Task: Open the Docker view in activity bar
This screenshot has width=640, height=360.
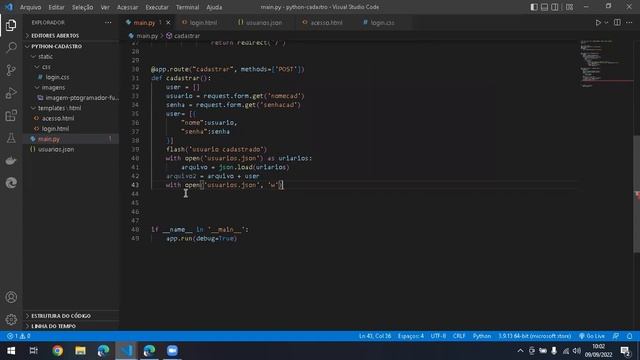Action: click(11, 160)
